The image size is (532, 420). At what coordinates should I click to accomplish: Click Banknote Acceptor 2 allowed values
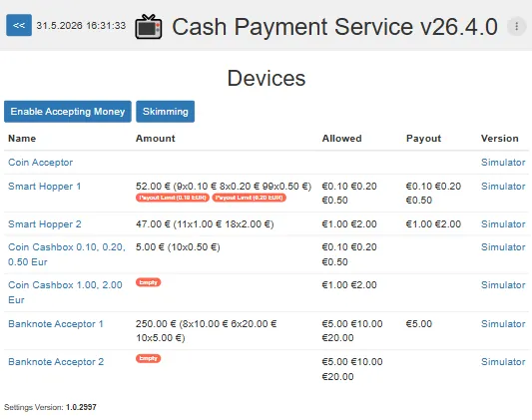click(352, 369)
